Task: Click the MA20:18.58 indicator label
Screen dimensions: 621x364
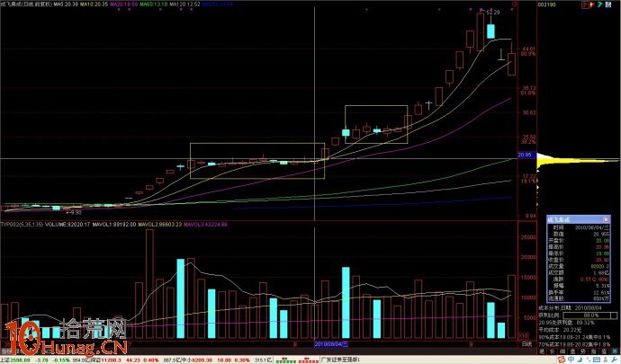Action: coord(123,4)
